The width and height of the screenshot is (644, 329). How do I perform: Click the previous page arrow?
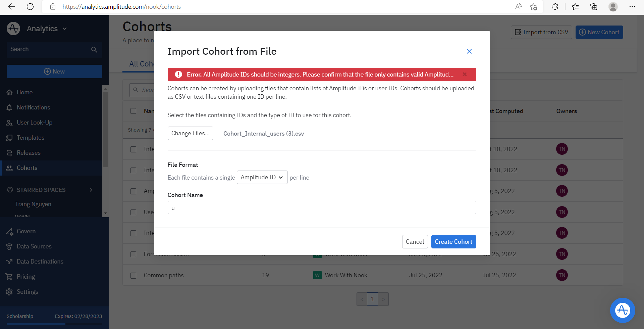tap(362, 299)
